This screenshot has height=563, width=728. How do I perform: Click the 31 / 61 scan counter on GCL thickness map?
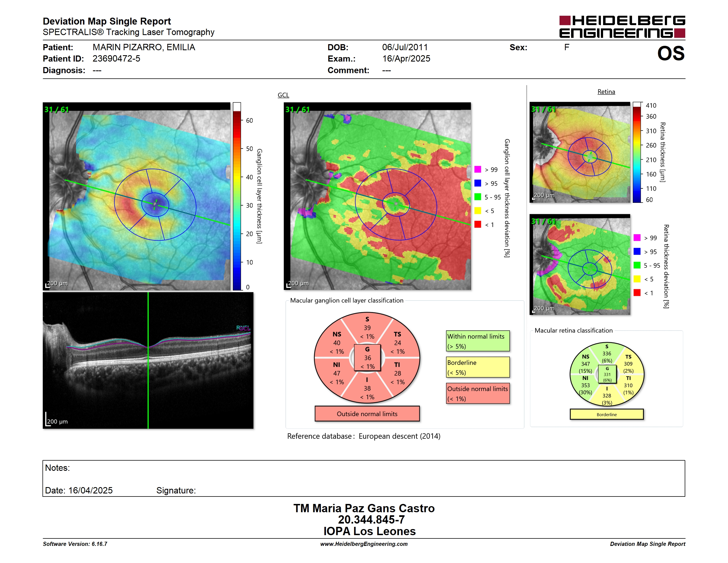tap(57, 109)
